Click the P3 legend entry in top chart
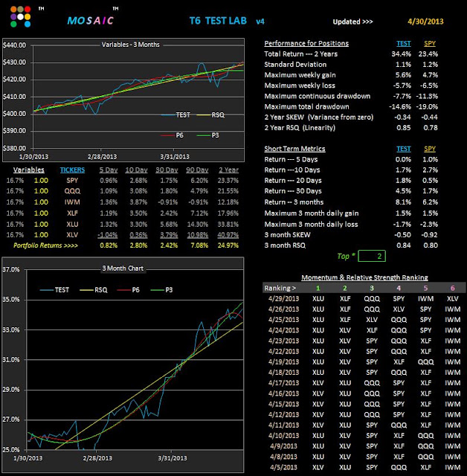Image resolution: width=467 pixels, height=476 pixels. pos(208,135)
